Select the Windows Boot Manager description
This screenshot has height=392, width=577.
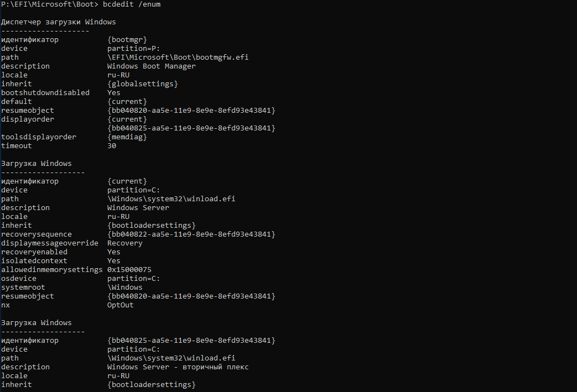(x=151, y=66)
